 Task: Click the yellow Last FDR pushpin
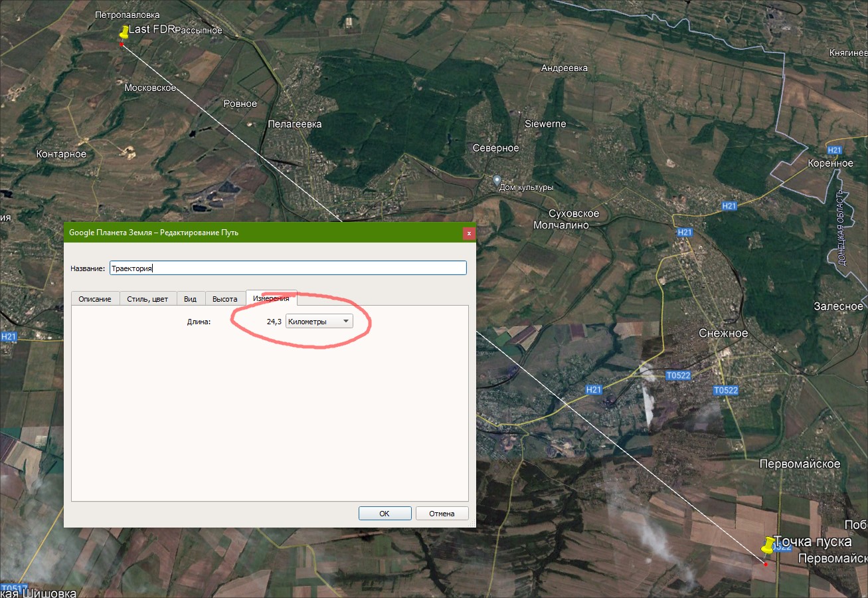[124, 32]
